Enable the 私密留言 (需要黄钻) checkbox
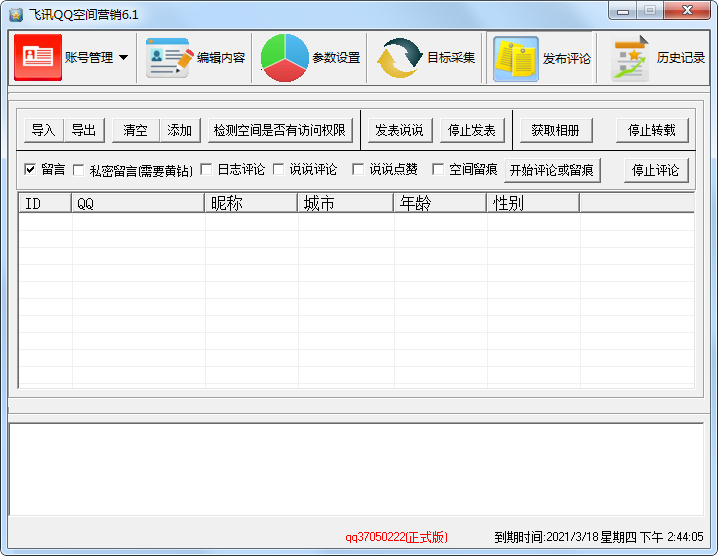The width and height of the screenshot is (718, 556). tap(78, 170)
